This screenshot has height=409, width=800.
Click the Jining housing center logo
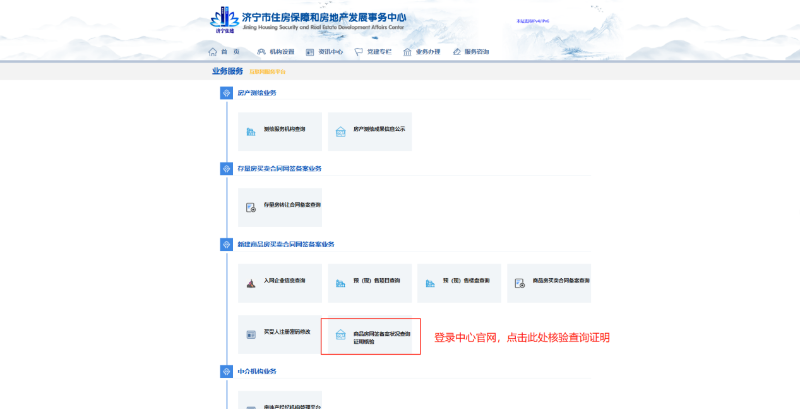[225, 20]
